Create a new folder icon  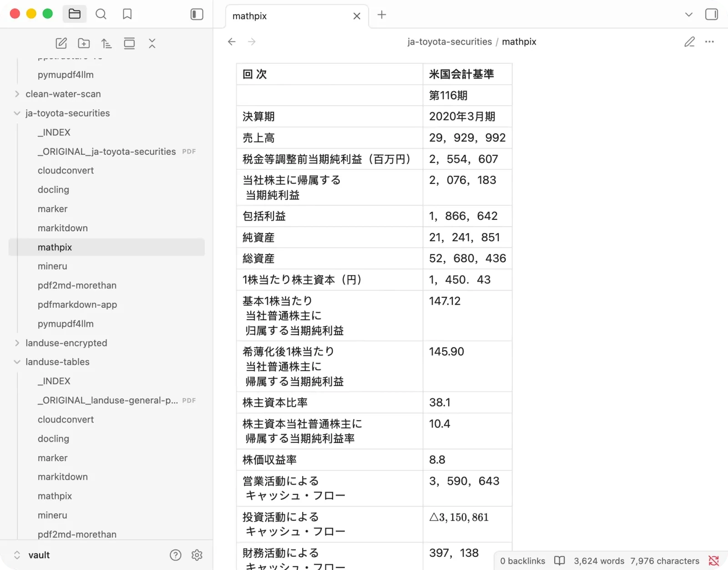84,43
